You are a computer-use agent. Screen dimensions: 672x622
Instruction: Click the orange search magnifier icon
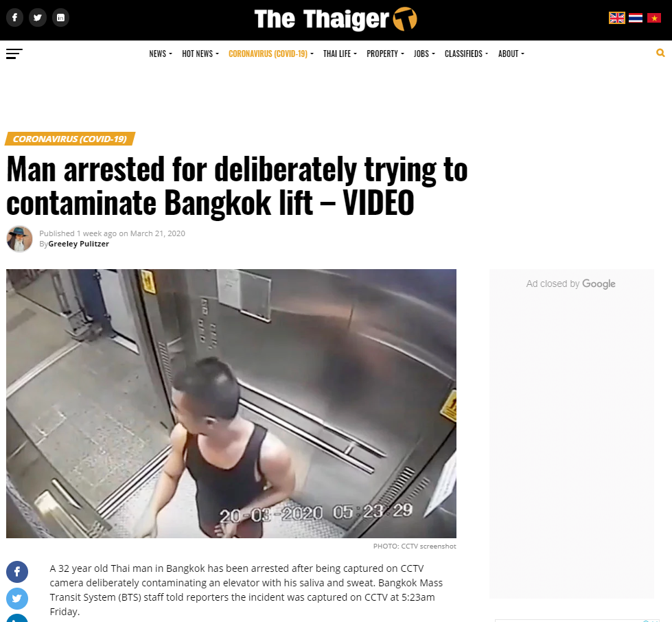[x=660, y=53]
